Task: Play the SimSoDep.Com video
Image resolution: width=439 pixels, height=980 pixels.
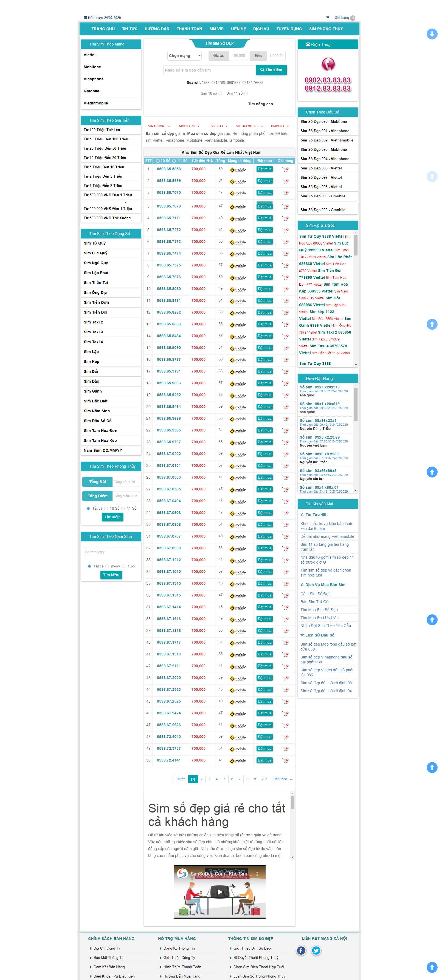Action: (x=219, y=892)
